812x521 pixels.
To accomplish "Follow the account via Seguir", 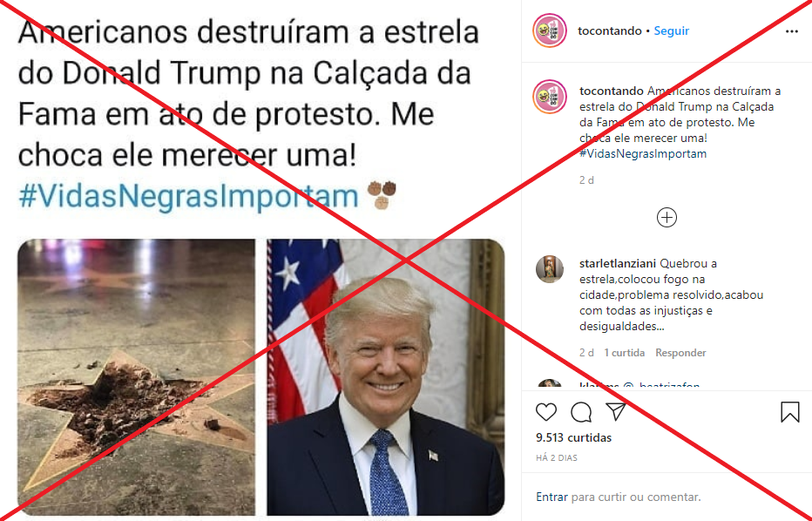I will pos(671,31).
